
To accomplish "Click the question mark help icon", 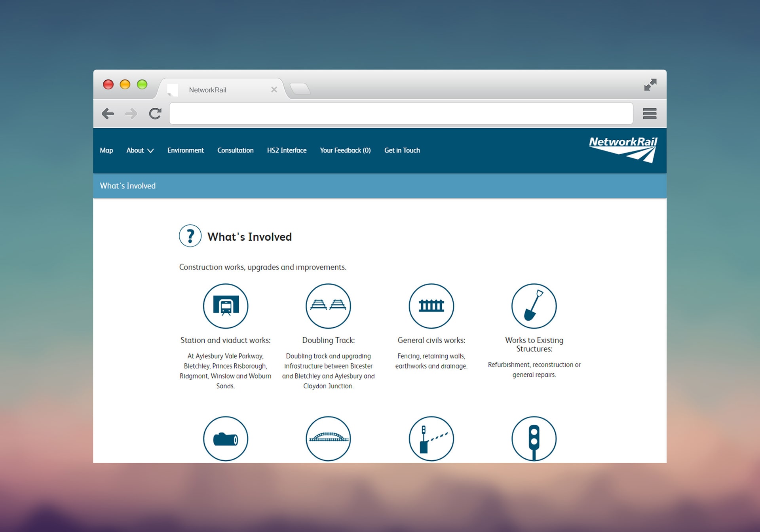I will point(190,236).
